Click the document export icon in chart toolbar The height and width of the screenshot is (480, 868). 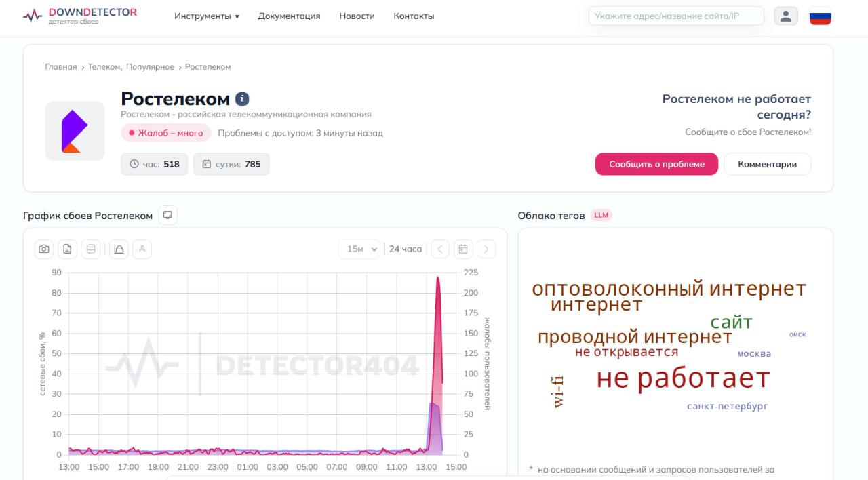(x=67, y=249)
